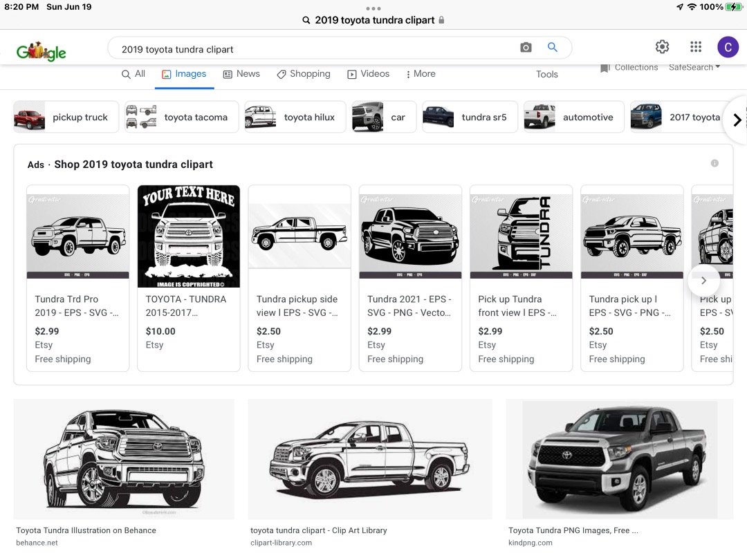This screenshot has width=747, height=560.
Task: Open the Shopping tab
Action: pyautogui.click(x=304, y=74)
